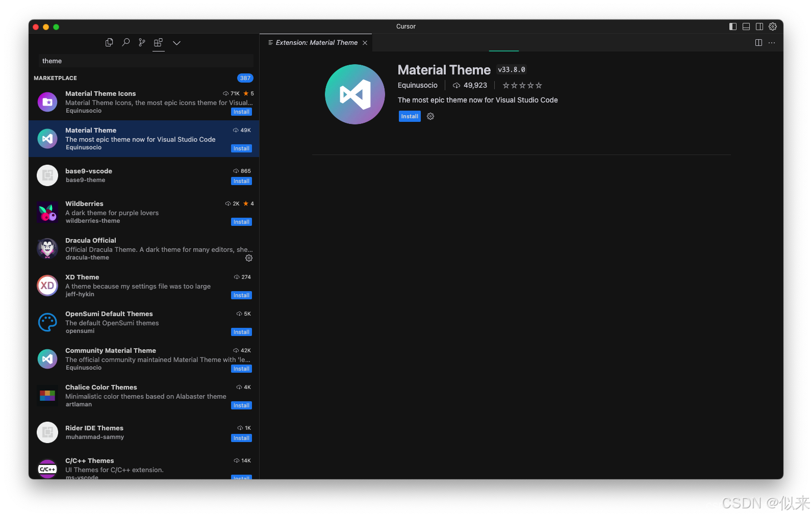Click the five-star rating in details
The image size is (812, 517).
(522, 85)
